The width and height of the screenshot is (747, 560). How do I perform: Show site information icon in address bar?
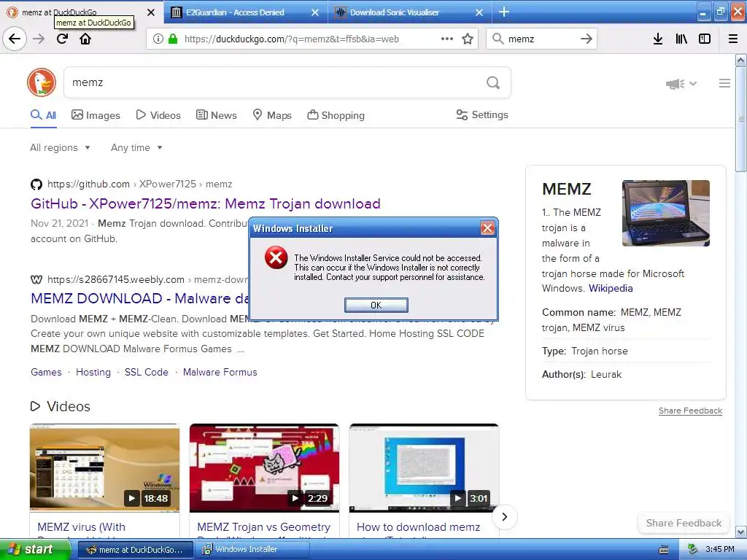click(158, 39)
